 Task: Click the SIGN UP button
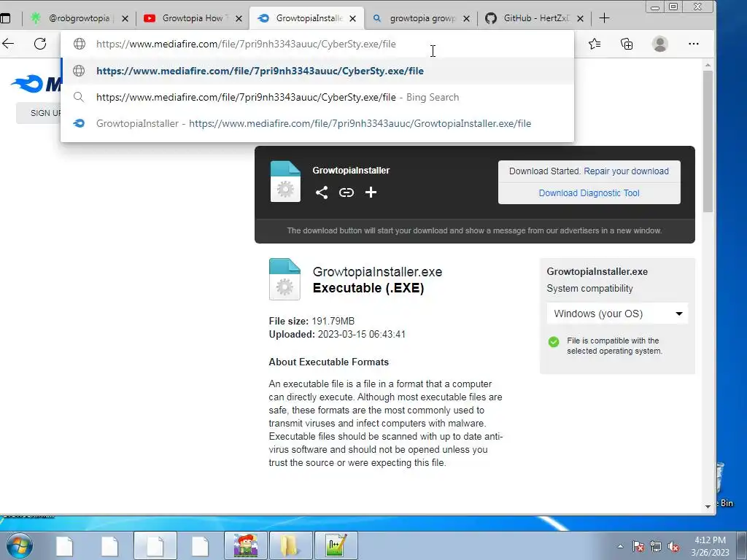pyautogui.click(x=39, y=113)
